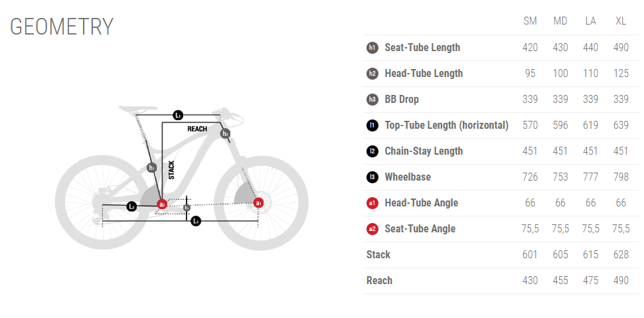Click the Wheelbase row label
Screen dimensions: 644x318
pos(408,177)
